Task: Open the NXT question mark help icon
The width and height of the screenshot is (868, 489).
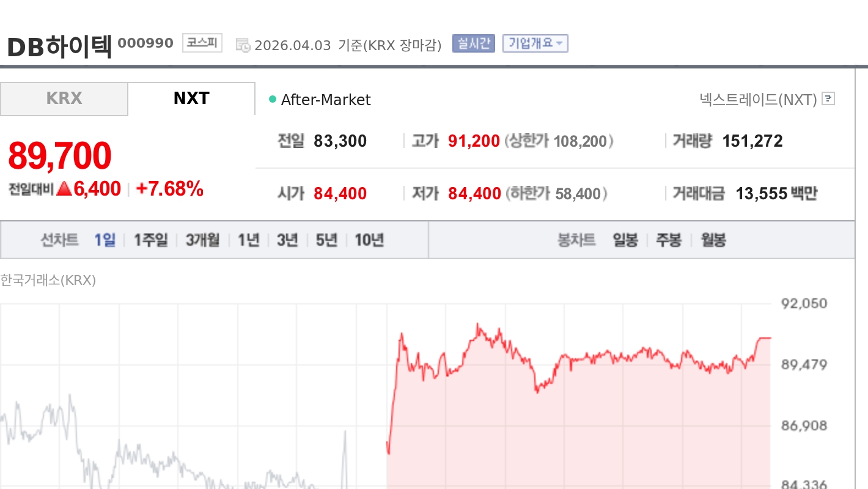Action: pos(828,98)
